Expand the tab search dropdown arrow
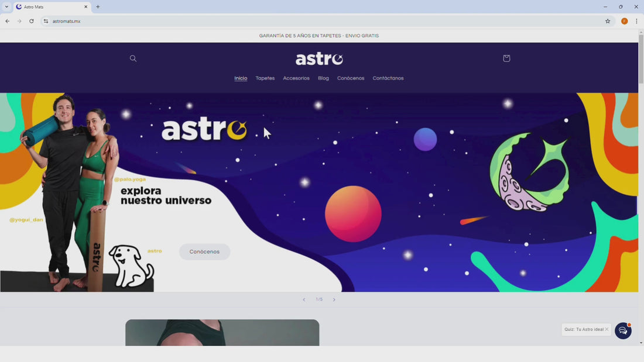Screen dimensions: 644x362 click(6, 6)
